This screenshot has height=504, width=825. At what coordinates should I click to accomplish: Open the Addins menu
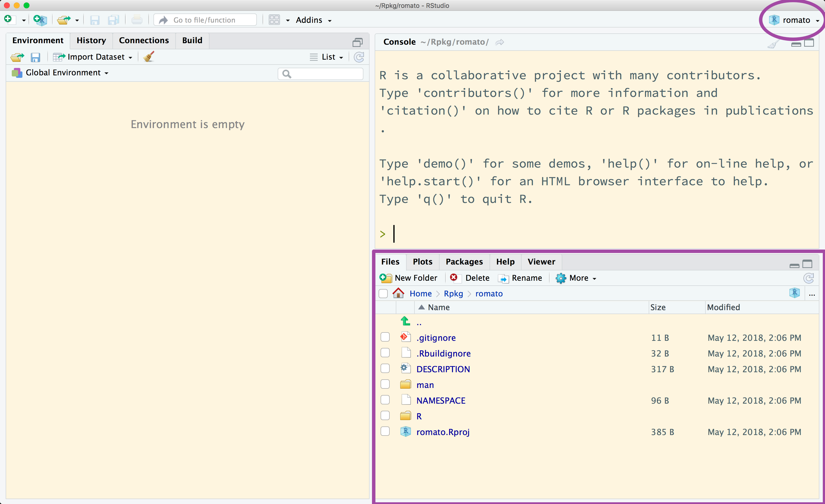[313, 20]
